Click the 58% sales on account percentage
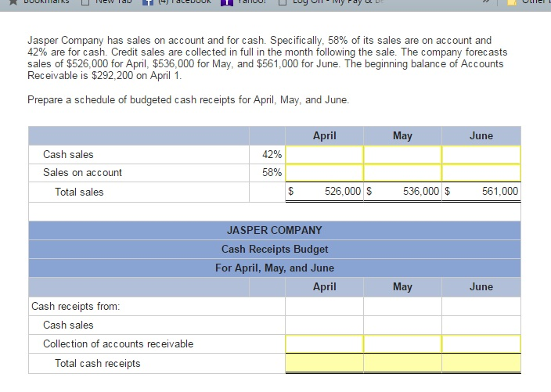This screenshot has height=392, width=551. pos(272,173)
